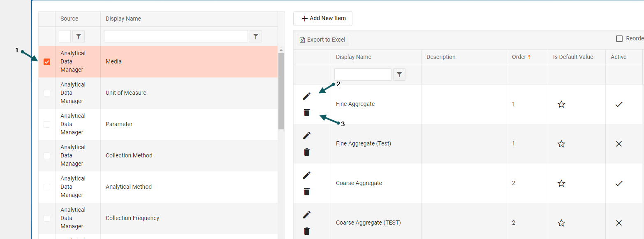Edit the Fine Aggregate row with pencil icon

tap(307, 96)
